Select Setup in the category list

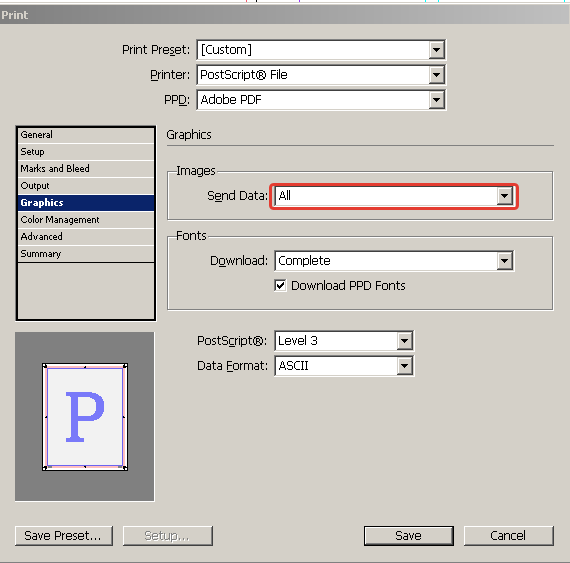86,152
